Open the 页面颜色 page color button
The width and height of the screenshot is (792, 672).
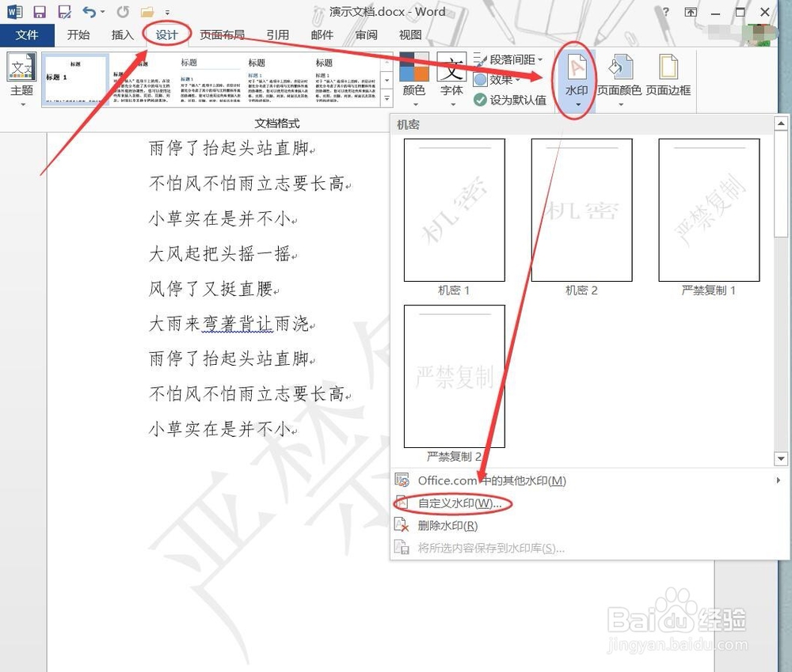[x=619, y=74]
